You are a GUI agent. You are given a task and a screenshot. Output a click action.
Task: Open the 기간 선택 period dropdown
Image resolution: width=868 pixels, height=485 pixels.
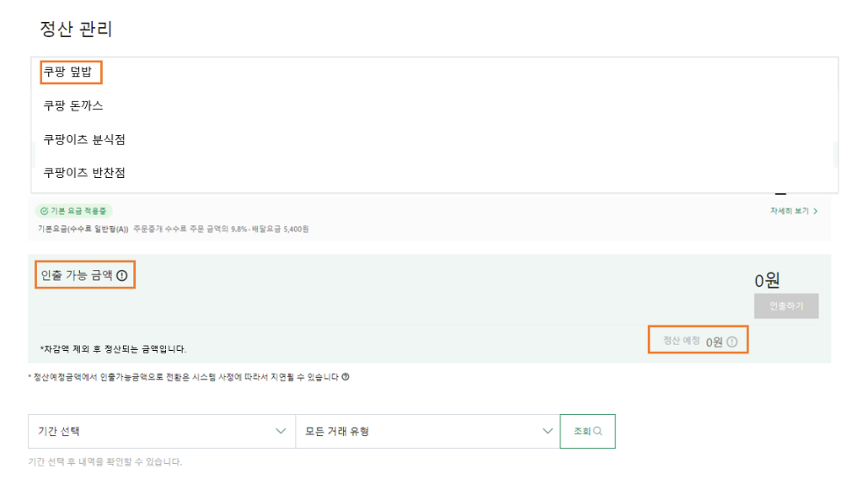tap(161, 432)
